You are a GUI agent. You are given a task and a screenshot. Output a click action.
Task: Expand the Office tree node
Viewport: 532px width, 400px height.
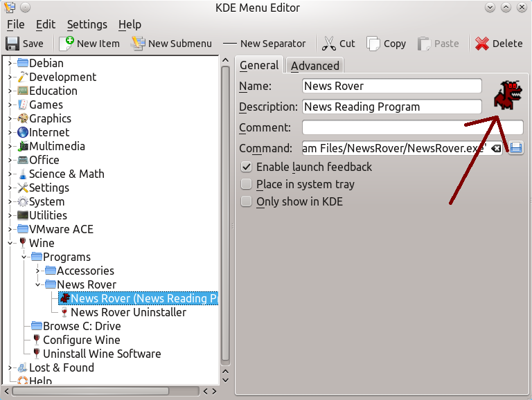[10, 160]
